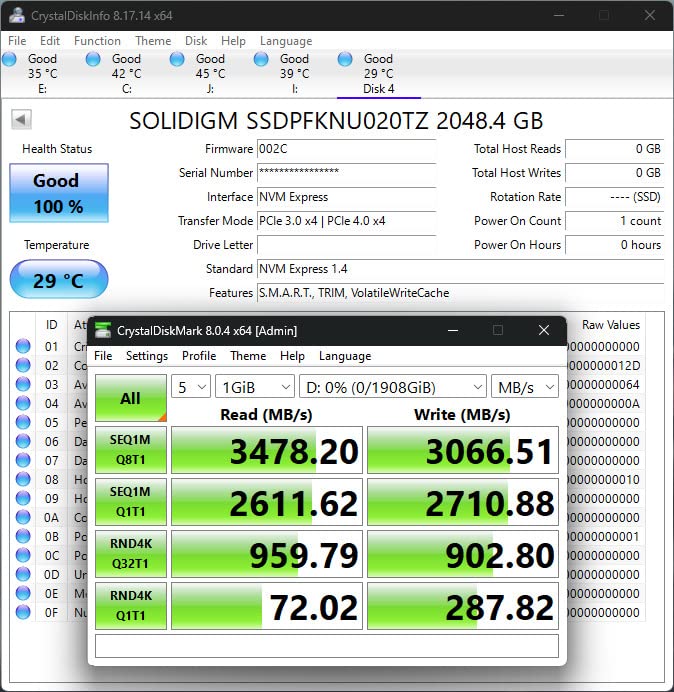The height and width of the screenshot is (692, 674).
Task: Open CrystalDiskMark Settings menu
Action: pyautogui.click(x=147, y=356)
